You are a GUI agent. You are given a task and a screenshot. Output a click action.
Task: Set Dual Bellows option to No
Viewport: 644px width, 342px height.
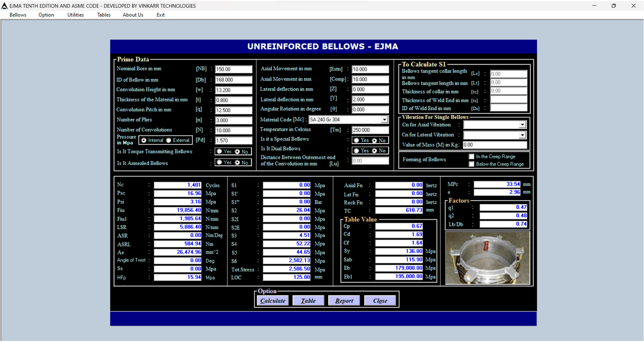pyautogui.click(x=374, y=151)
